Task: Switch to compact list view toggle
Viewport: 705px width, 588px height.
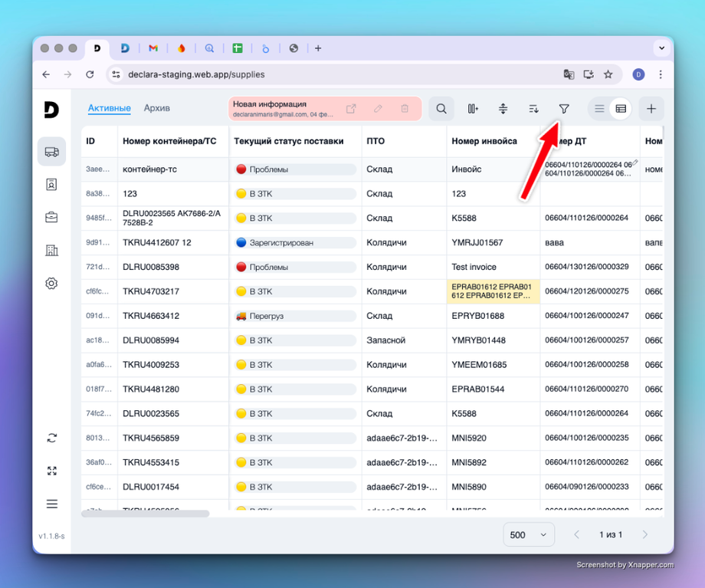Action: [599, 109]
